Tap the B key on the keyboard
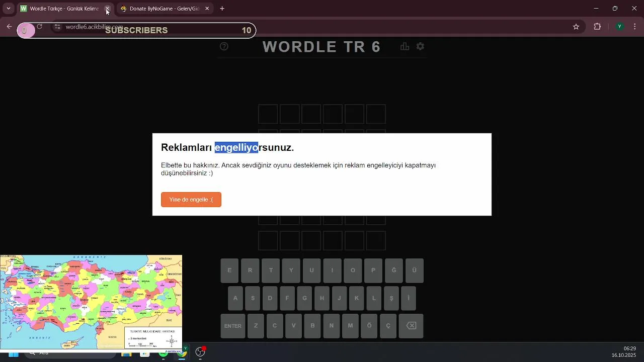 pyautogui.click(x=312, y=326)
